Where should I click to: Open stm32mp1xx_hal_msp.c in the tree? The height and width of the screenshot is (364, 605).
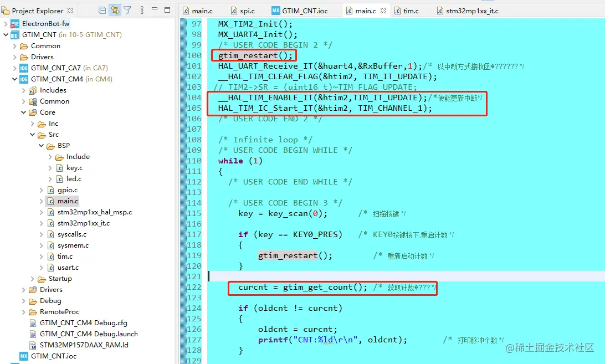pos(95,212)
